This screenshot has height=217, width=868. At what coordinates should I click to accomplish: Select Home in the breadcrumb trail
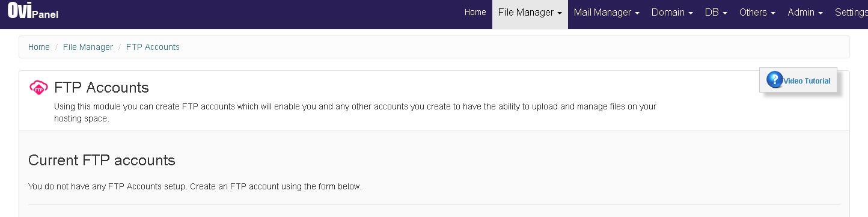[39, 47]
